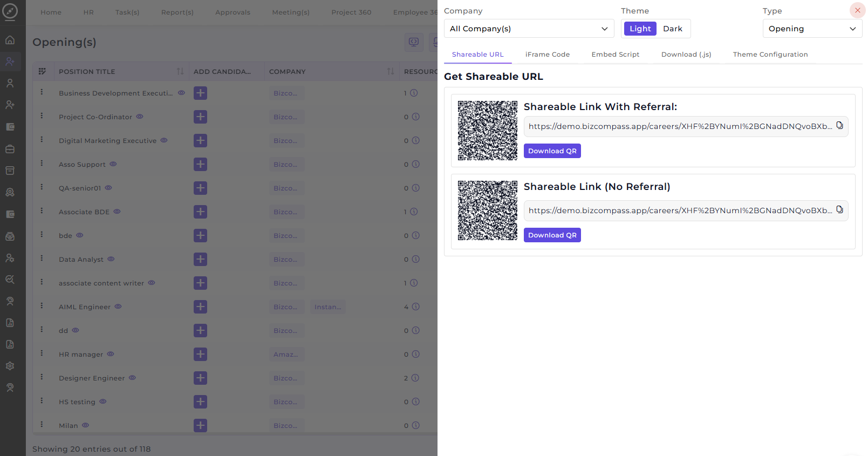Open three-dot menu for Milan row
Screen dimensions: 868x456
click(x=42, y=425)
